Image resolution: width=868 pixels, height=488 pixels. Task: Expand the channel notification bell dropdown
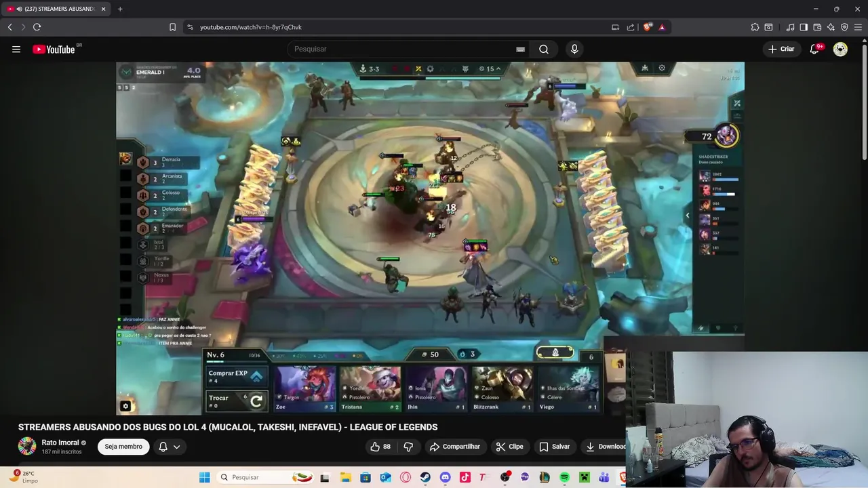pos(170,447)
